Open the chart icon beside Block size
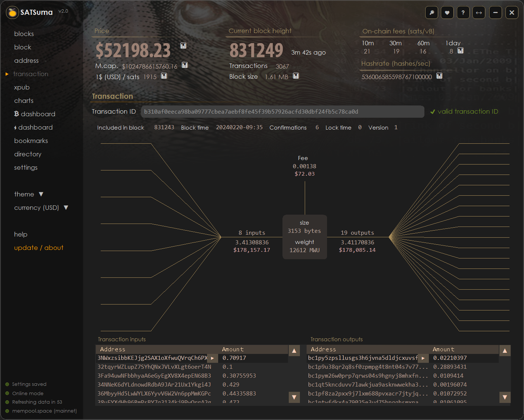 click(x=296, y=76)
